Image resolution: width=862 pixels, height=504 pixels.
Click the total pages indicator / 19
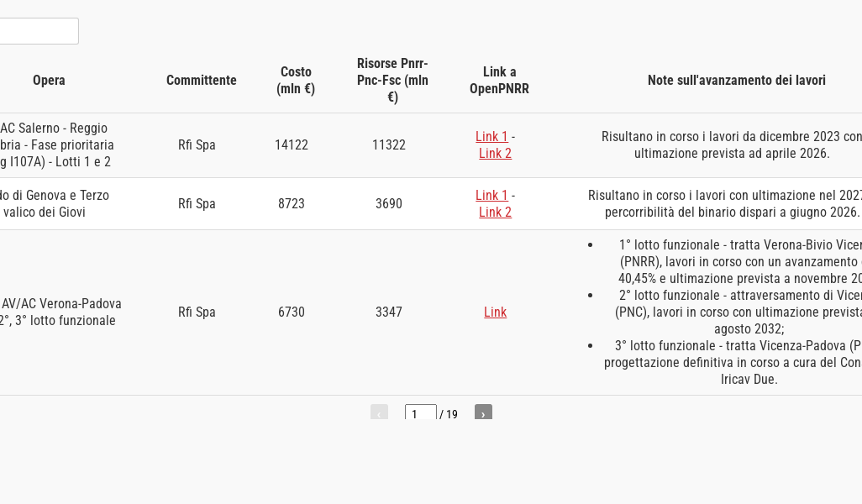(449, 414)
